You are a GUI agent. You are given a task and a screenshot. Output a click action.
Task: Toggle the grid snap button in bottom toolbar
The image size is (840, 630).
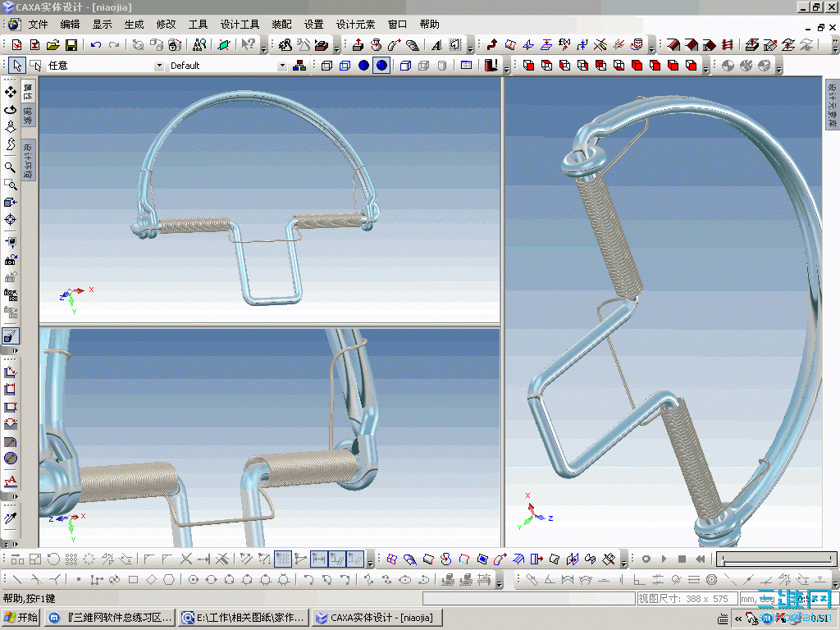point(283,559)
